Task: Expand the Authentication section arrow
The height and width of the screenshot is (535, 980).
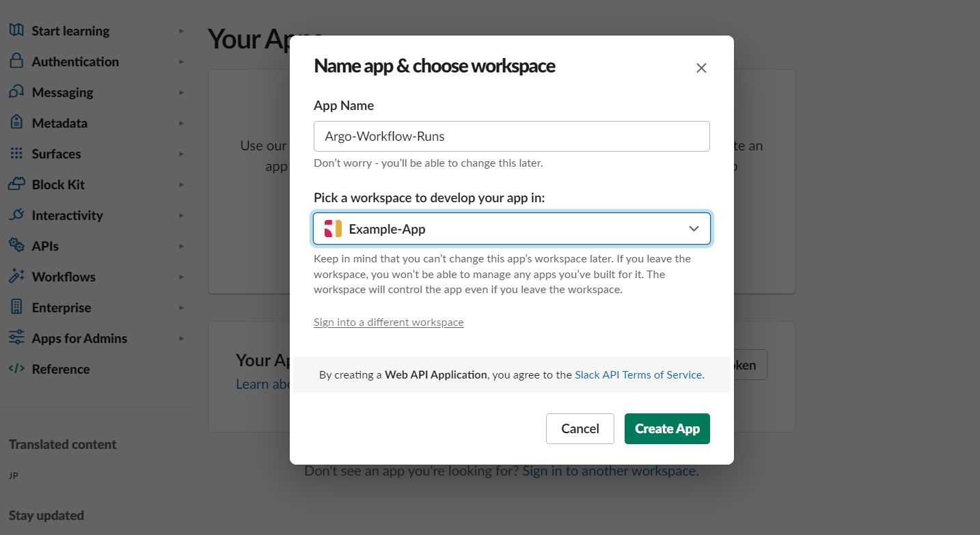Action: (181, 61)
